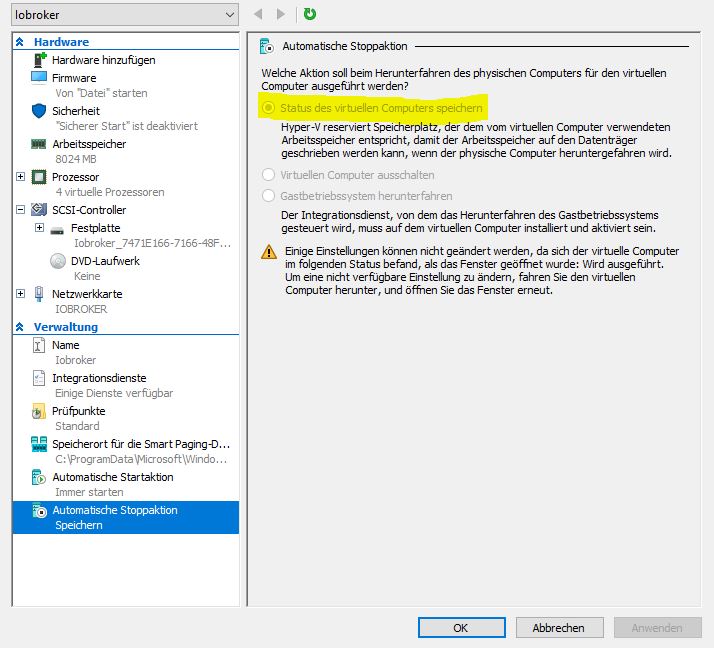The image size is (714, 648).
Task: Select the Integrationsdienste entry
Action: coord(99,378)
